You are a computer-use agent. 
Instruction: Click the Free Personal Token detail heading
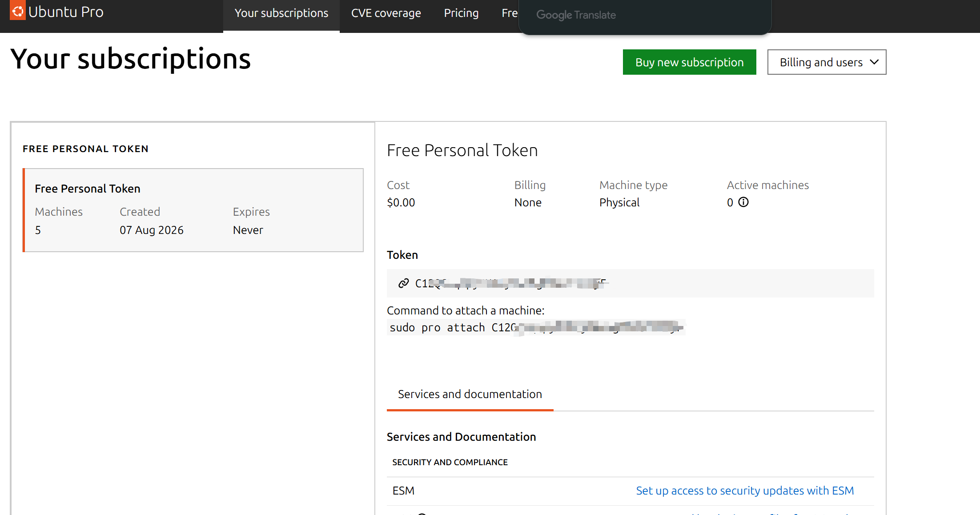coord(462,150)
